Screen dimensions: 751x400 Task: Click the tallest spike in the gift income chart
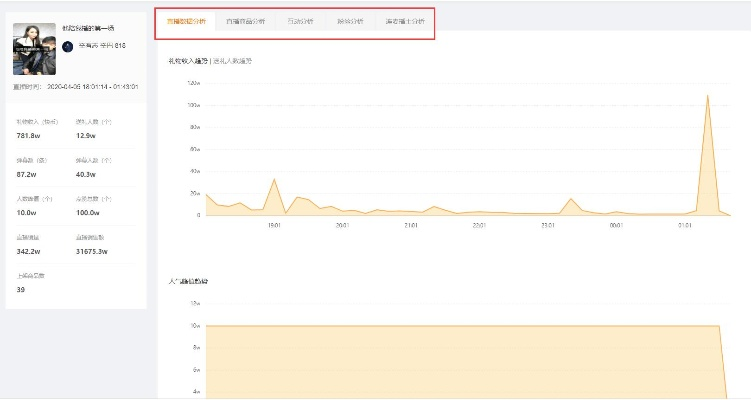point(708,97)
